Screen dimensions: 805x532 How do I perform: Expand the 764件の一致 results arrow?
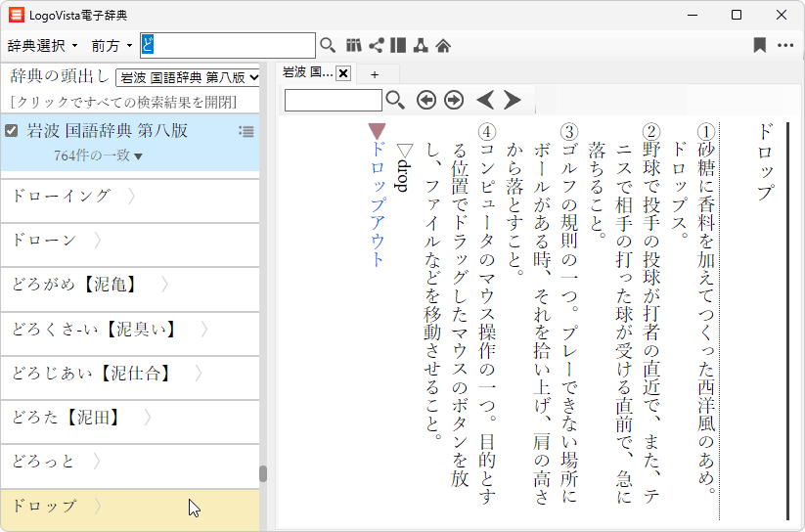click(x=138, y=156)
